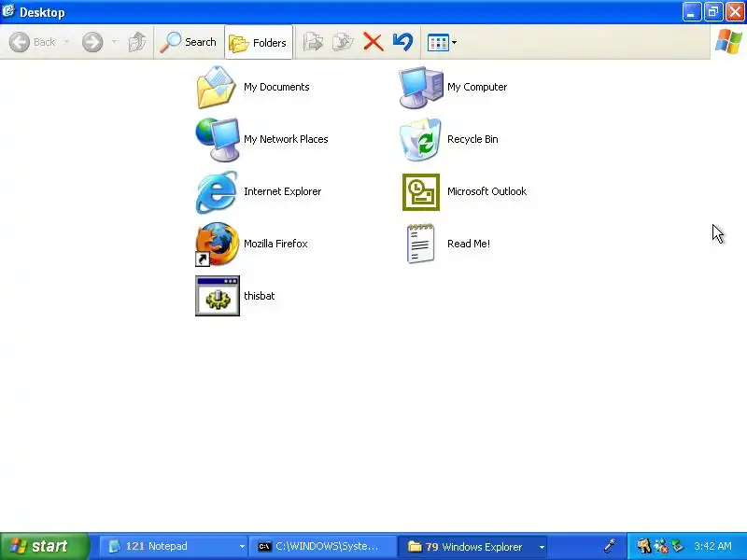Click the green device tray icon
The height and width of the screenshot is (560, 747).
point(677,546)
